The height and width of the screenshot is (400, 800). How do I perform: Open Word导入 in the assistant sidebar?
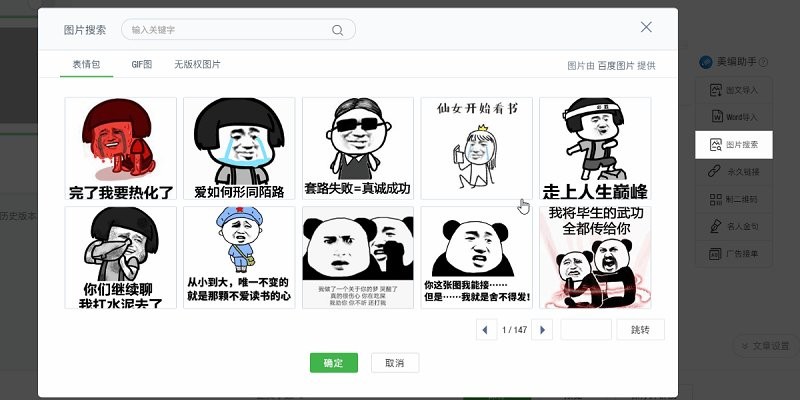[x=734, y=117]
